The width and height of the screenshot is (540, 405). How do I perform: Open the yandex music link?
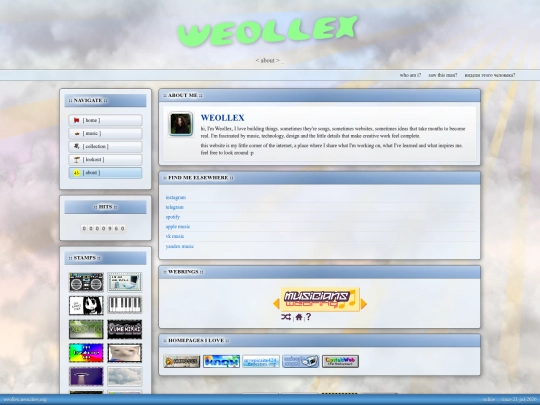[x=179, y=246]
